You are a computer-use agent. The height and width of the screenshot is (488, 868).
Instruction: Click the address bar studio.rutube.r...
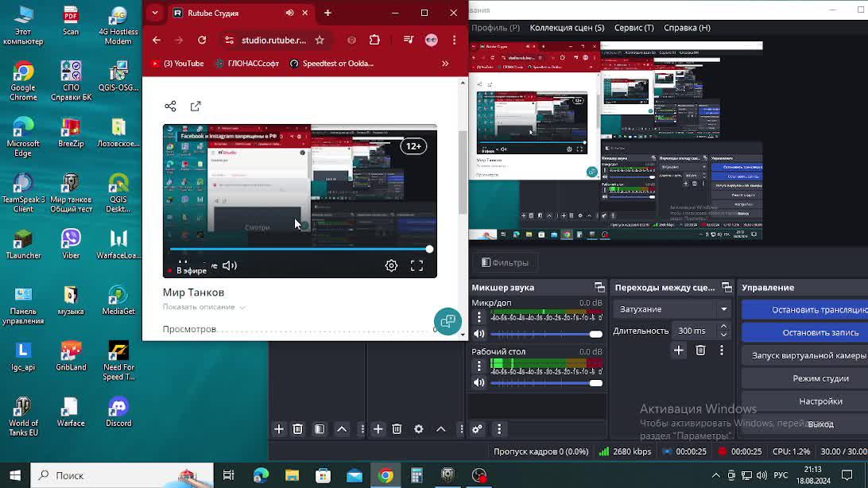tap(274, 40)
